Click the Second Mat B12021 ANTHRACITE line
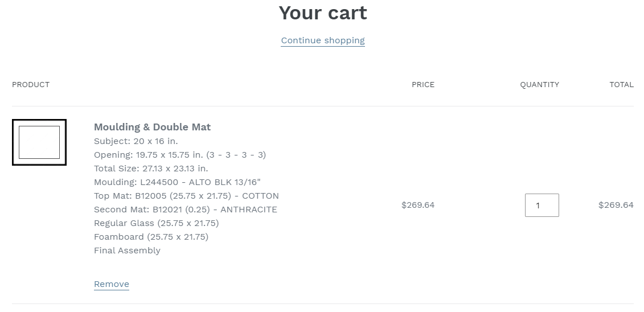 point(186,210)
